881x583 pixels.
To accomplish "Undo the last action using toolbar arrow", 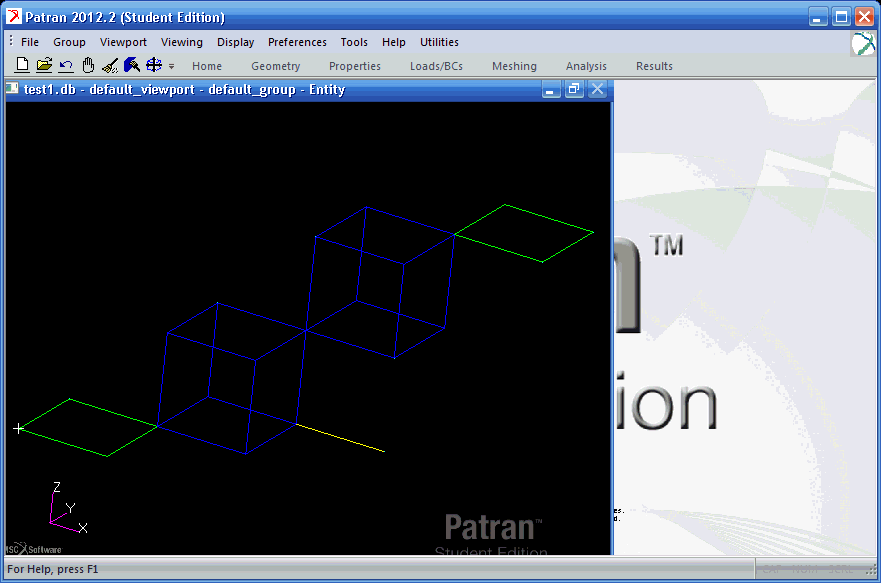I will point(66,66).
